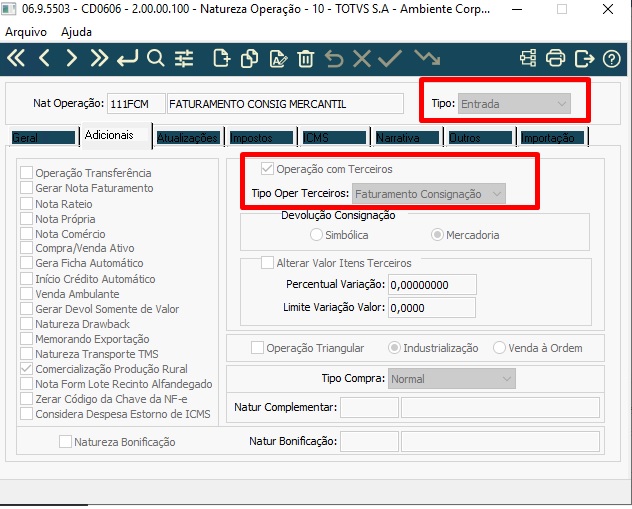Switch to the Geral tab

click(x=43, y=137)
